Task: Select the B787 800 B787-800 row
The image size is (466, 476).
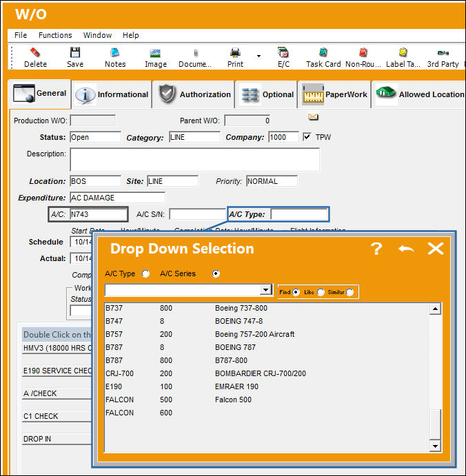Action: pyautogui.click(x=267, y=360)
